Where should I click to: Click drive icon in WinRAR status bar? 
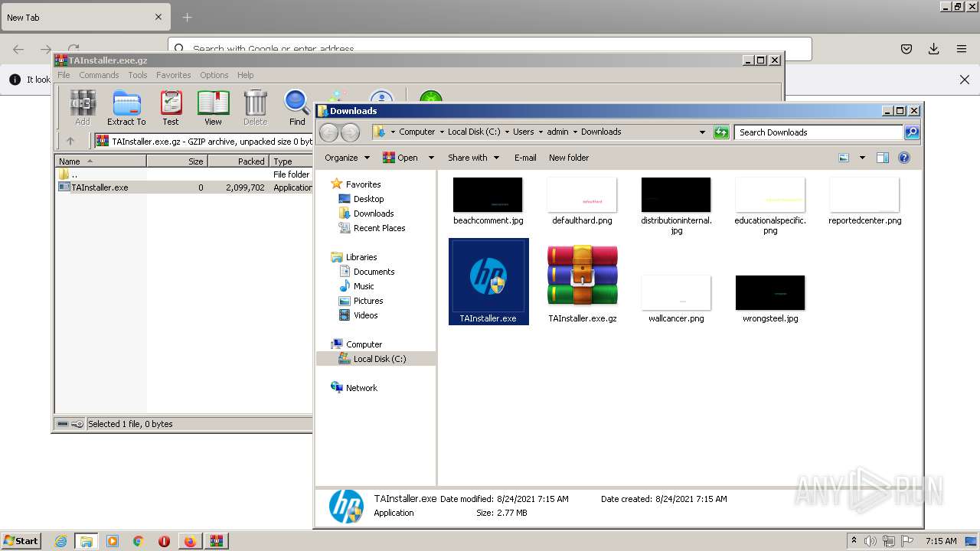(x=64, y=424)
